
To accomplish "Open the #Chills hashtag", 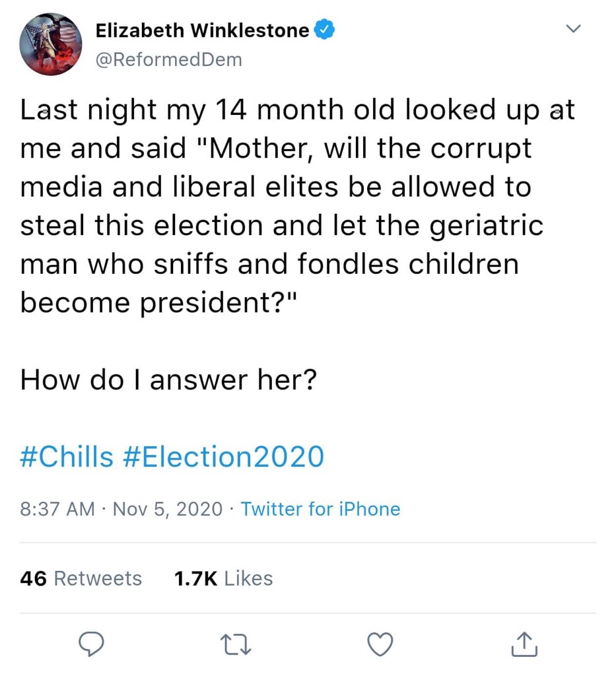I will pos(67,457).
